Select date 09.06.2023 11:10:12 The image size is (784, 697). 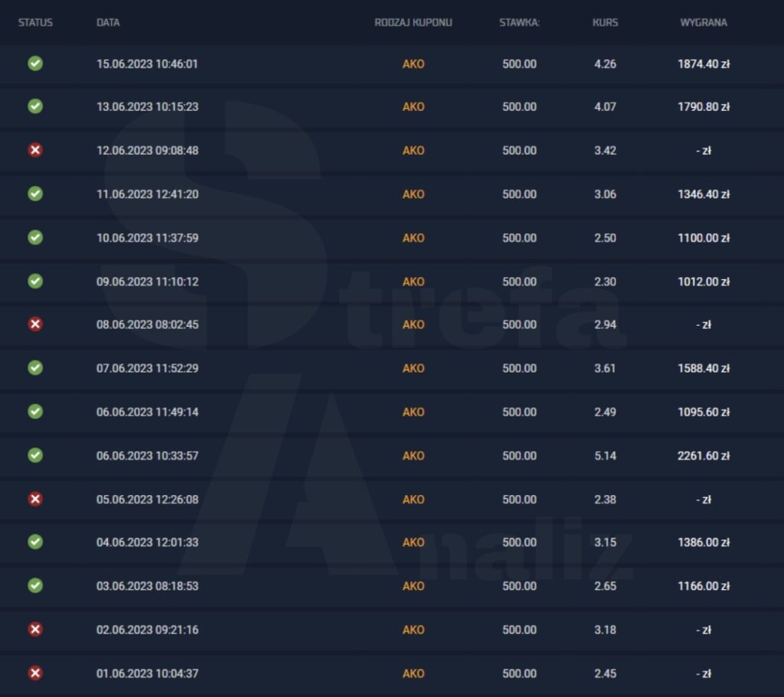pos(147,282)
